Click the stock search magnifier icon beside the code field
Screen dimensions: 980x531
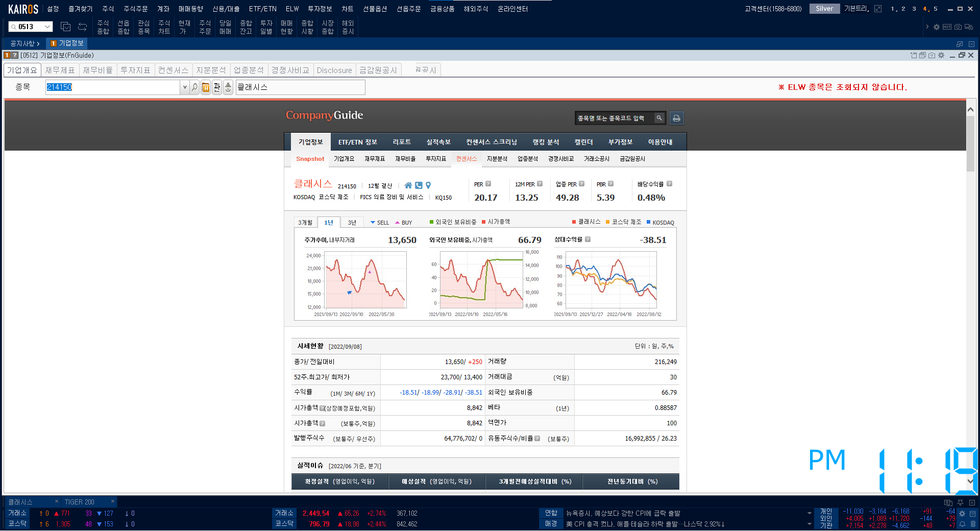[194, 87]
